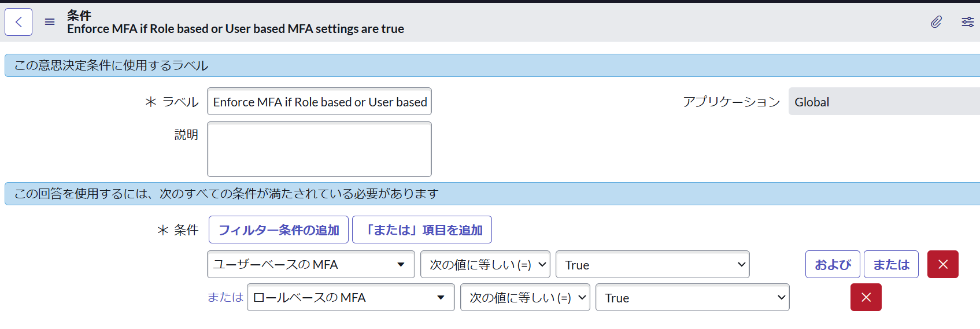Open True value dropdown for ユーザーベースの MFA row

pos(653,264)
